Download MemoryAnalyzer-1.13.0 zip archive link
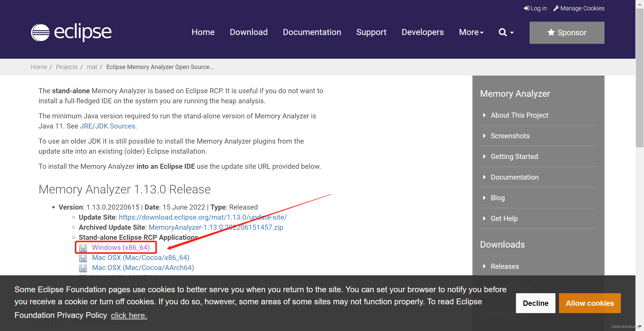The width and height of the screenshot is (644, 331). tap(216, 227)
